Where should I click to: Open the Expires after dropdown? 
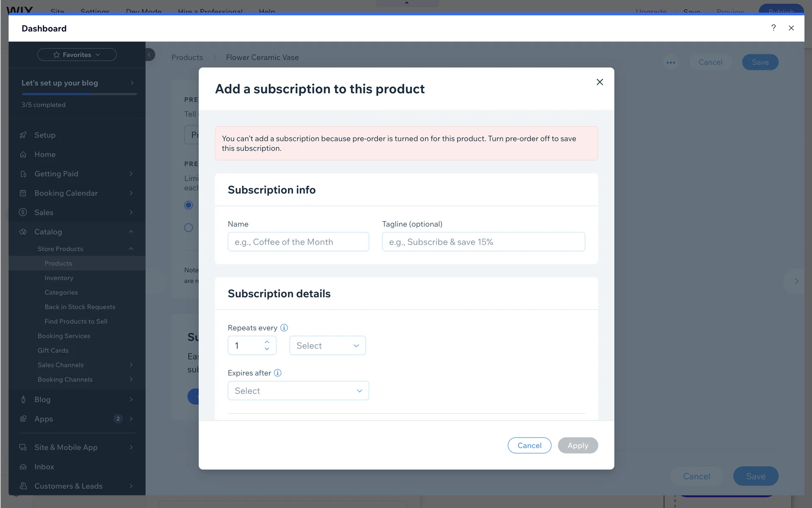pos(298,391)
